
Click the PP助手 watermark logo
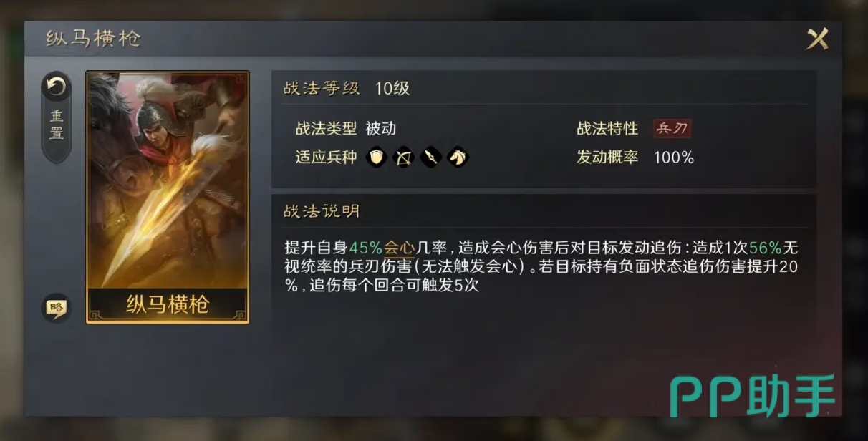753,395
